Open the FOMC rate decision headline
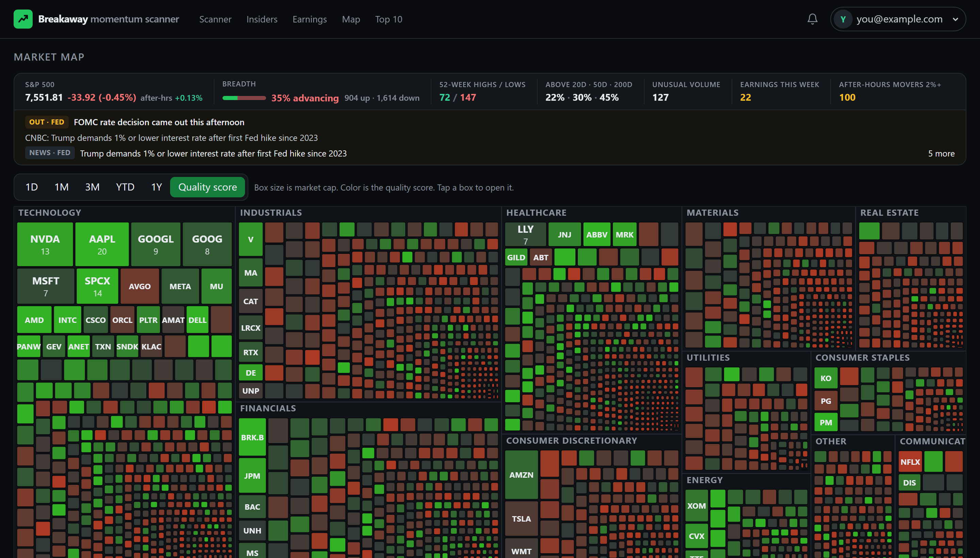The image size is (980, 558). pyautogui.click(x=159, y=122)
